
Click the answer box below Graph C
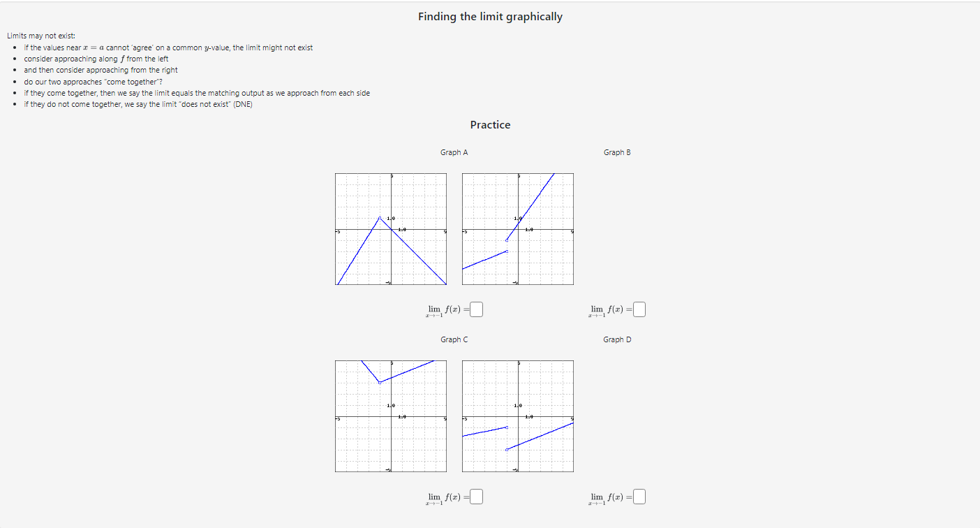[475, 496]
